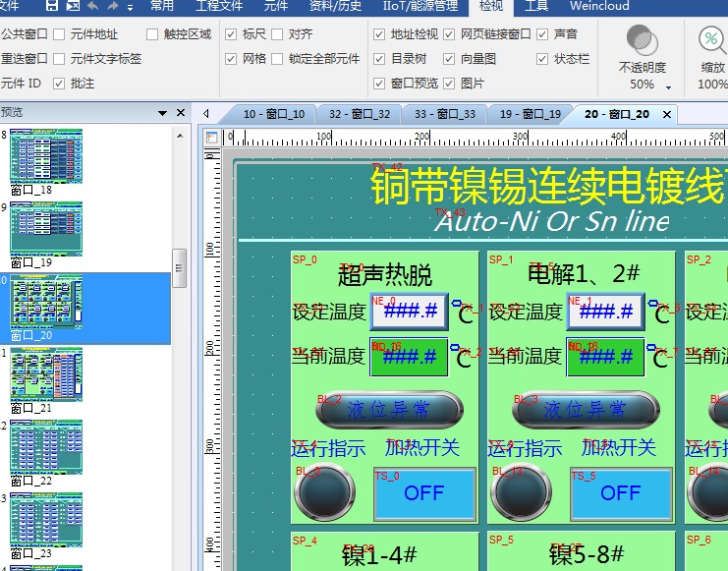Viewport: 728px width, 571px height.
Task: Toggle the 标尺 ruler checkbox
Action: 232,34
